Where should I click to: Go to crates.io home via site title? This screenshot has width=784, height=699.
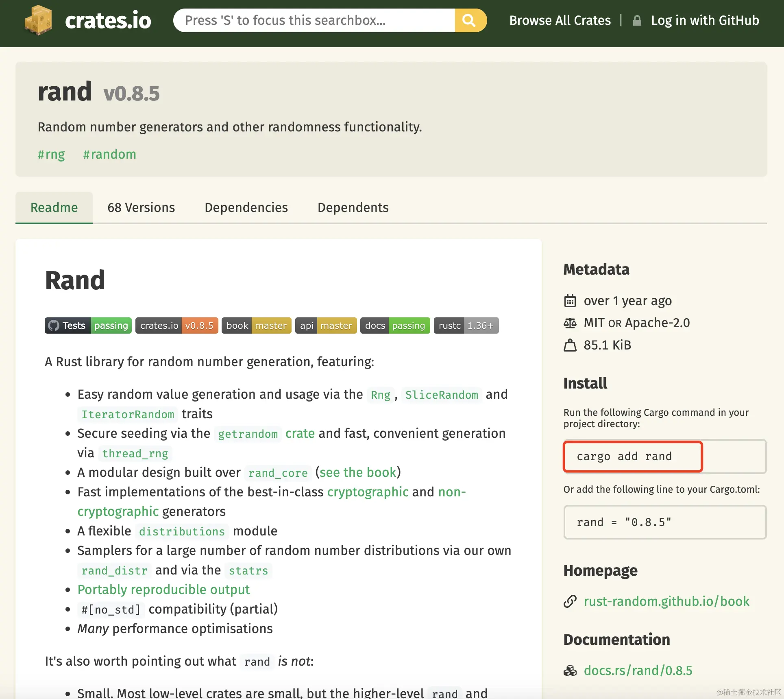coord(108,20)
